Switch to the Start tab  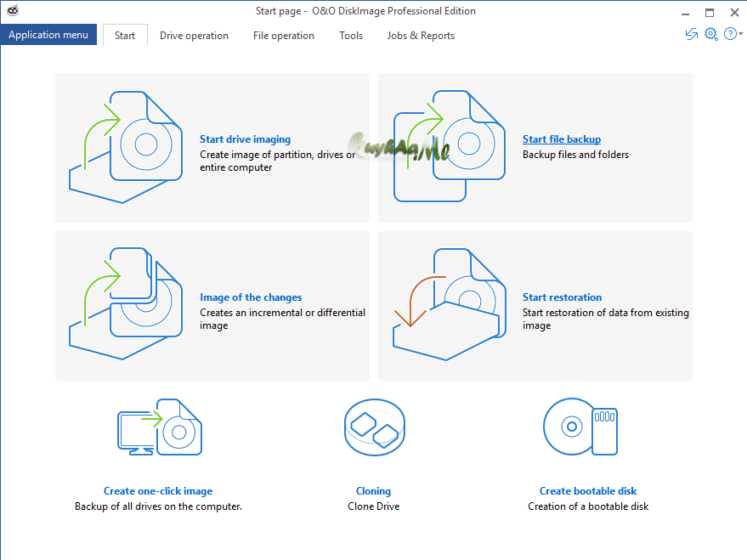pos(125,35)
